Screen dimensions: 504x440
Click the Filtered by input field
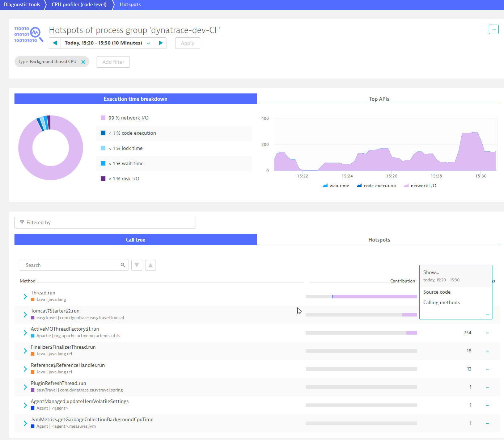click(x=105, y=223)
